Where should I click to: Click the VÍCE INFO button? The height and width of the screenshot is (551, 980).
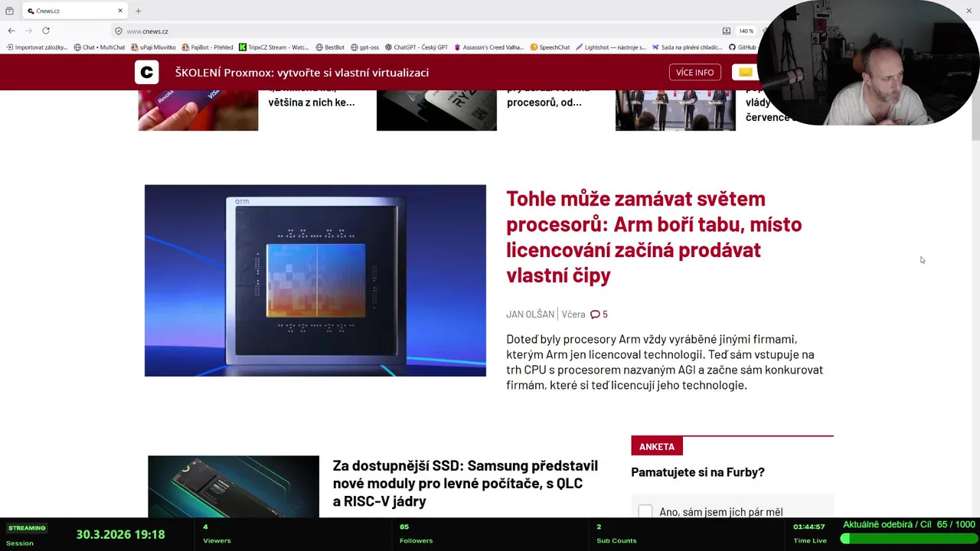pyautogui.click(x=694, y=72)
